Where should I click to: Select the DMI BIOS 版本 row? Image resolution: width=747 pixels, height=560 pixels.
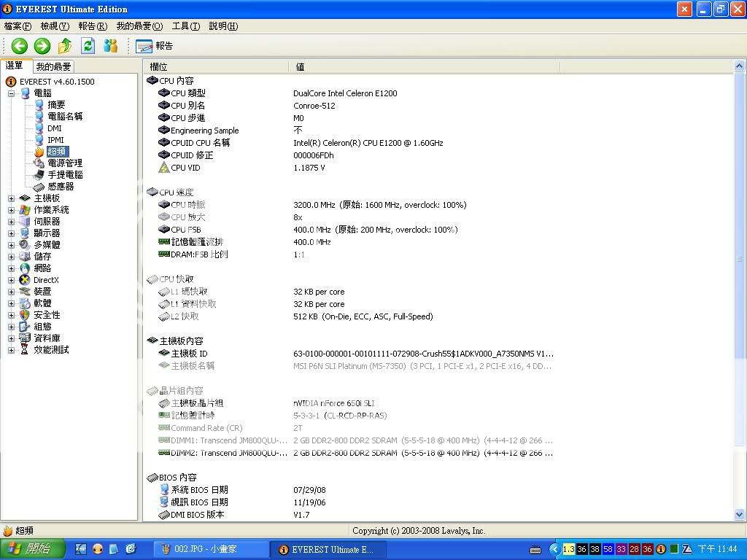point(350,514)
